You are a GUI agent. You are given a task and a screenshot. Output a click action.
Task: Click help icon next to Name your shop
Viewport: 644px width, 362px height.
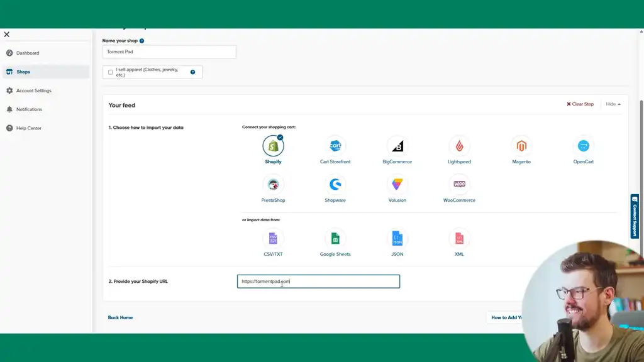(x=142, y=41)
